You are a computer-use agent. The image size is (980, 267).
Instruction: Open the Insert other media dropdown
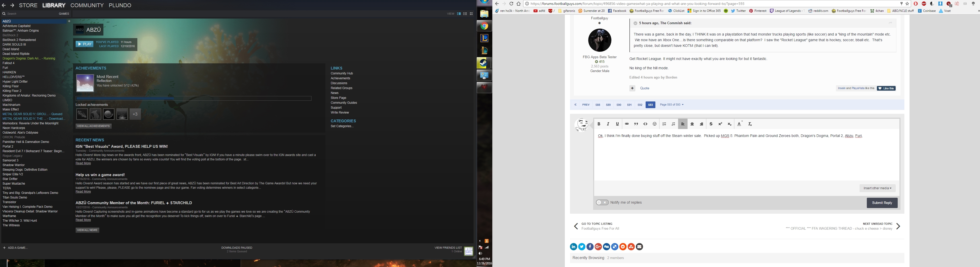(877, 188)
